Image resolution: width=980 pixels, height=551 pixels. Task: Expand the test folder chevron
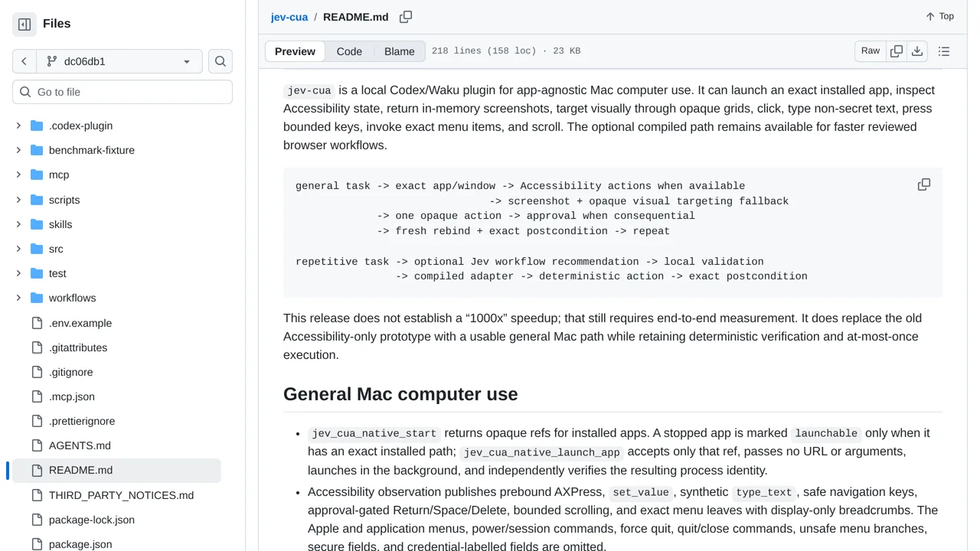tap(18, 273)
